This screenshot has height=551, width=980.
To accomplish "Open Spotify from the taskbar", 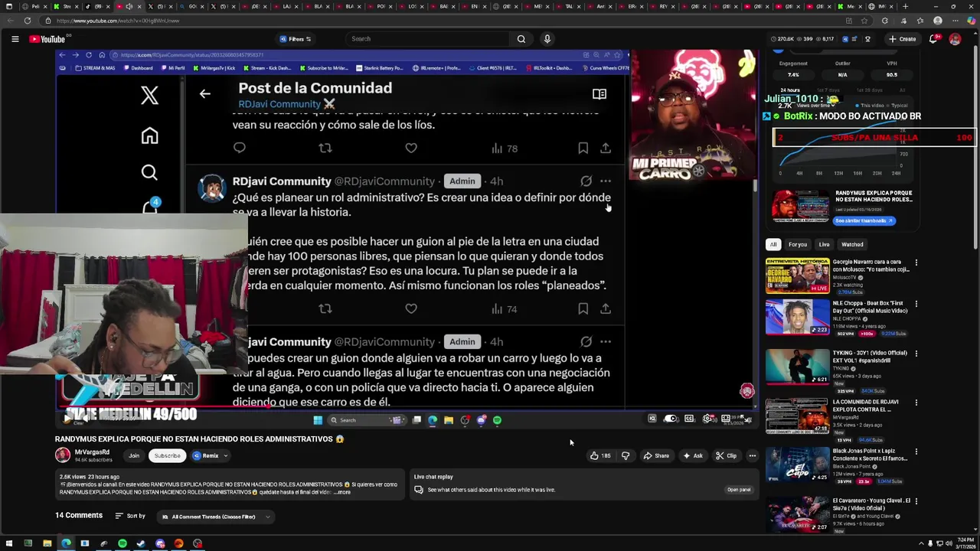I will [x=122, y=543].
